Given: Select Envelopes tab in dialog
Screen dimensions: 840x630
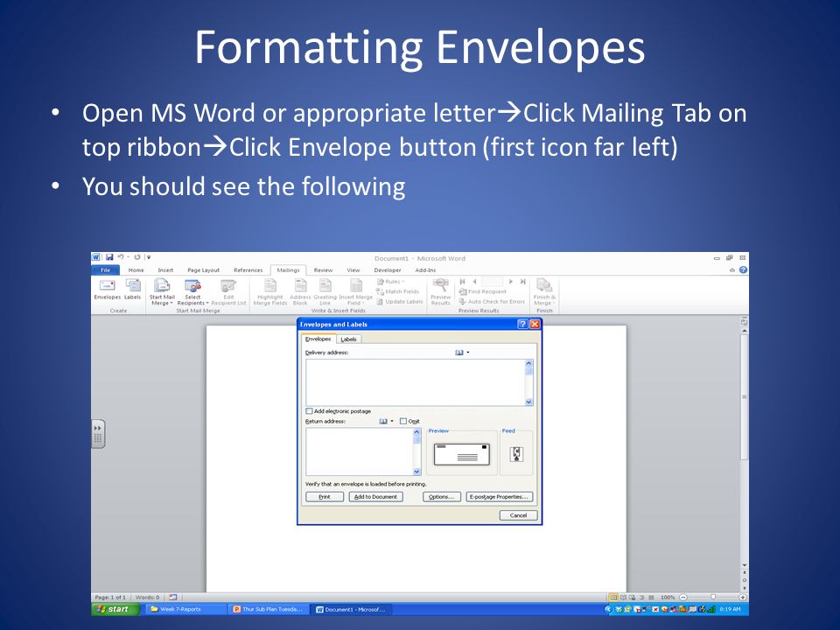Looking at the screenshot, I should (x=318, y=339).
